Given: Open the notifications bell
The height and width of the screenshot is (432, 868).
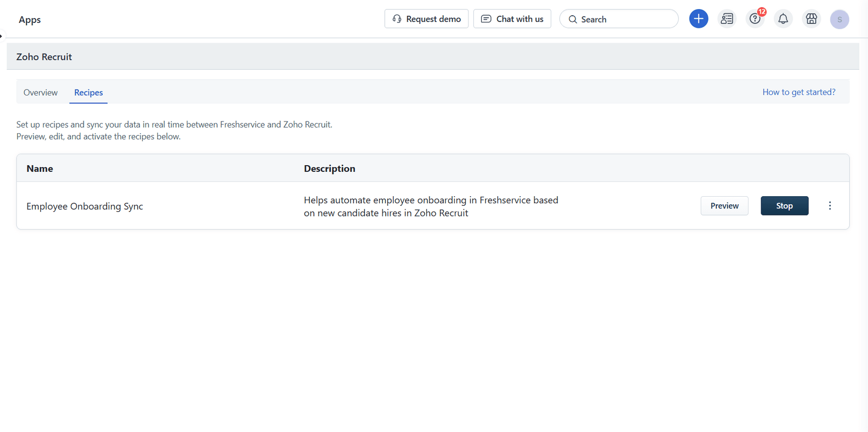Looking at the screenshot, I should (x=783, y=19).
